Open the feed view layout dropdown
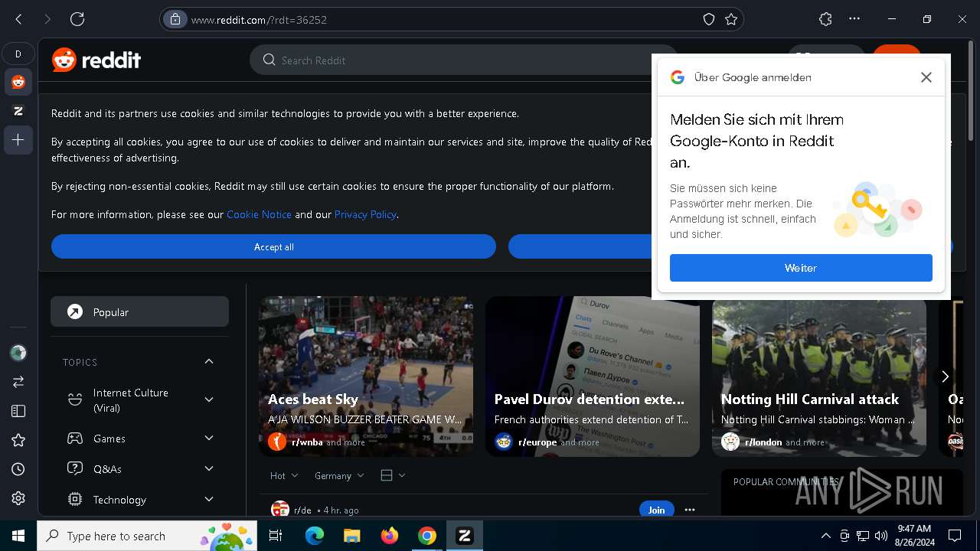980x551 pixels. click(393, 475)
